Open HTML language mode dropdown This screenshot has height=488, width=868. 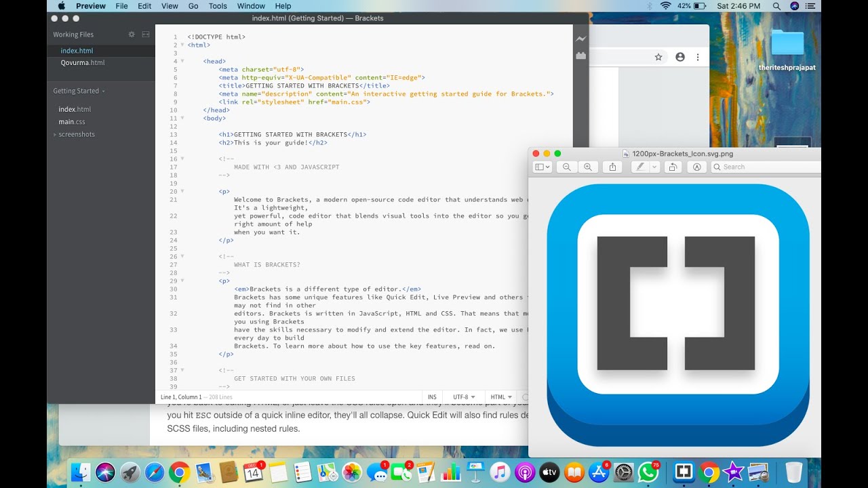pos(501,397)
